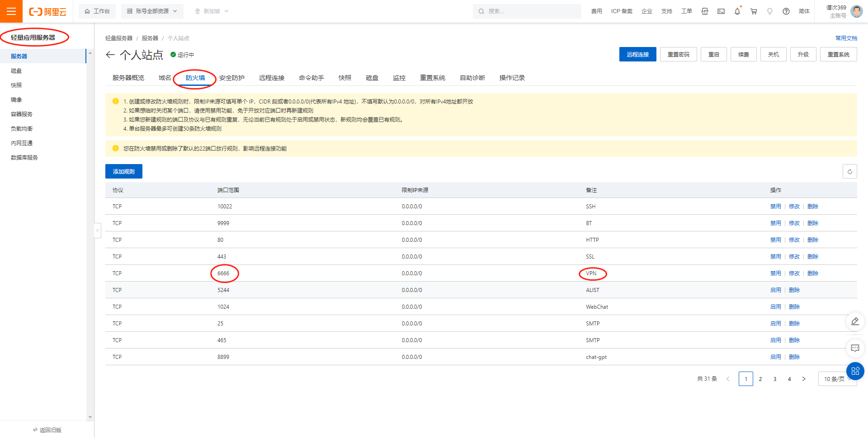Select 服务器 in the sidebar

click(x=43, y=56)
